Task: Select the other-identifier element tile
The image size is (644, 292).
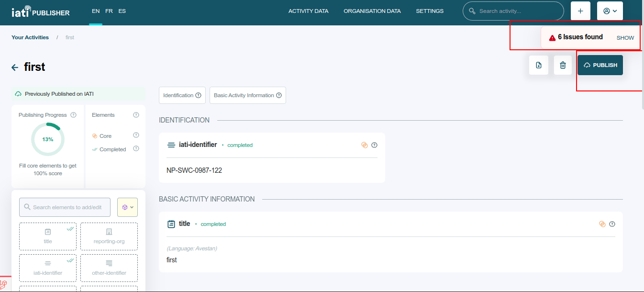Action: (109, 268)
